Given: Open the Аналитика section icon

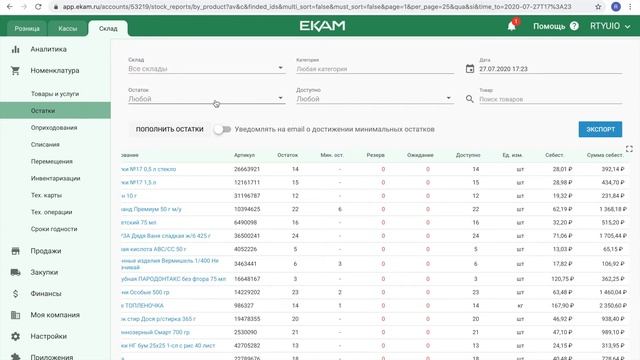Looking at the screenshot, I should 16,49.
